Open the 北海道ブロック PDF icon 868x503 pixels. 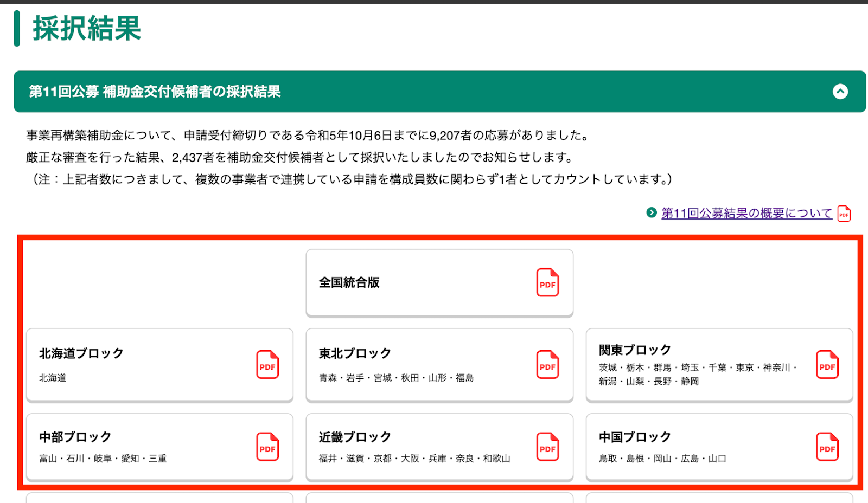(267, 364)
